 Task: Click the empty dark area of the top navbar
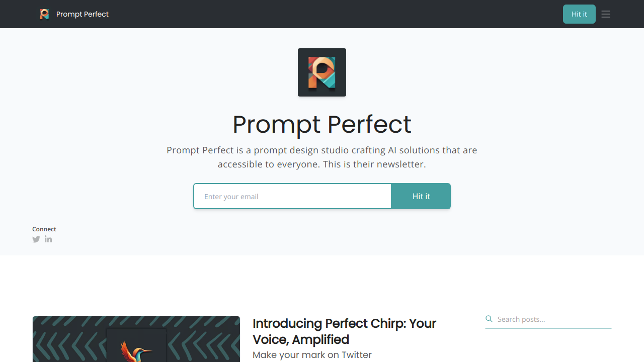(332, 14)
